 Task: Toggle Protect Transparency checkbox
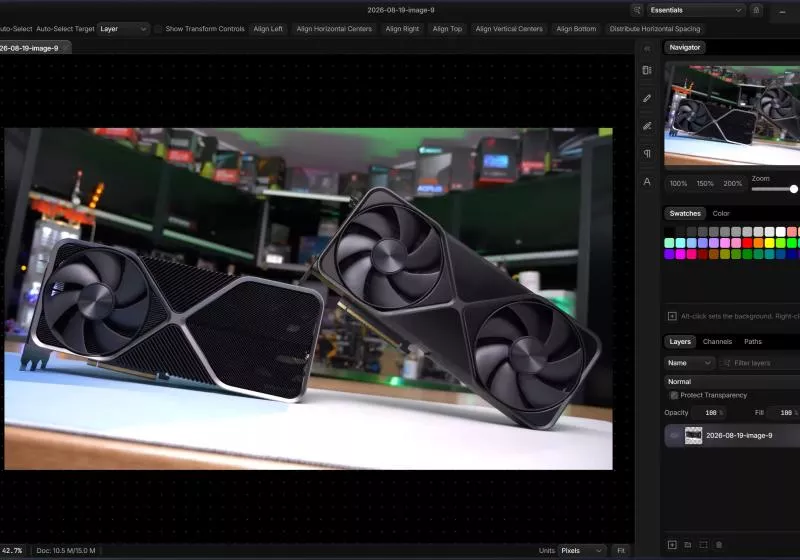pos(673,395)
